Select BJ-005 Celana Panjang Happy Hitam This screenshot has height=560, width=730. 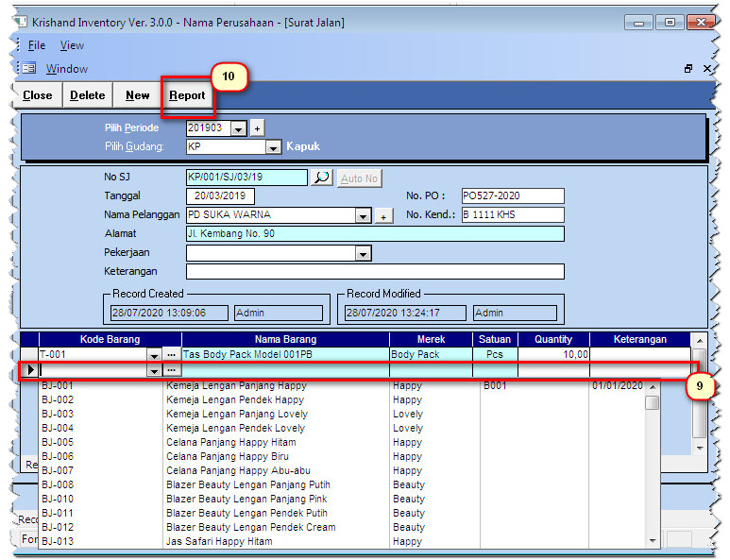pos(342,442)
